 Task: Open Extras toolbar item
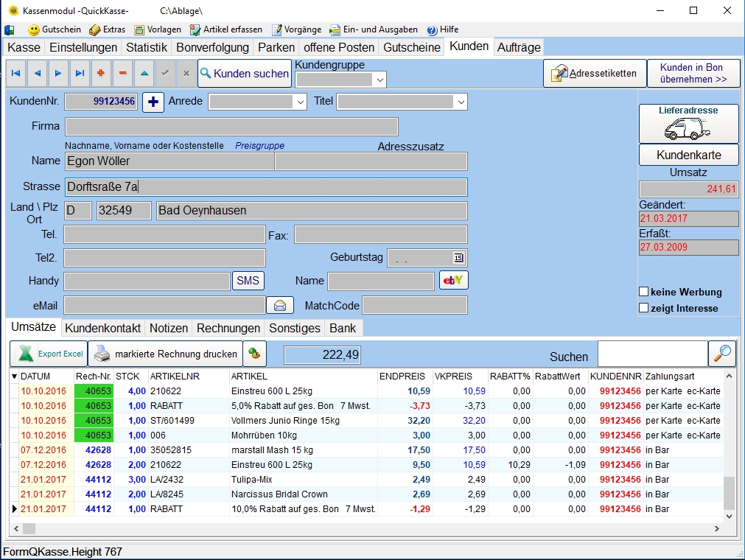[108, 30]
